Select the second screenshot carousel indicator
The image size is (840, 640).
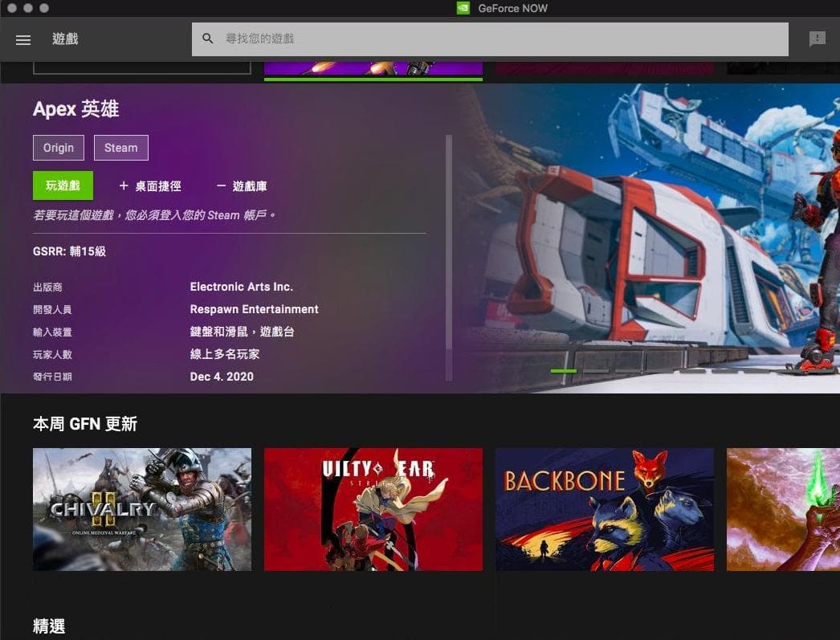[596, 371]
